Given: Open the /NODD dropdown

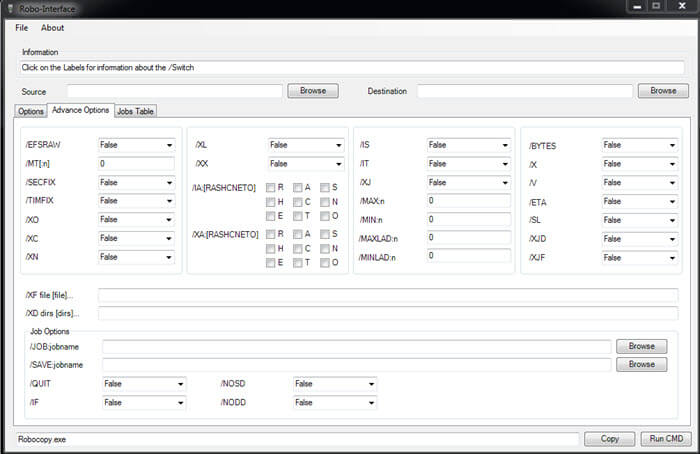Looking at the screenshot, I should [x=335, y=402].
